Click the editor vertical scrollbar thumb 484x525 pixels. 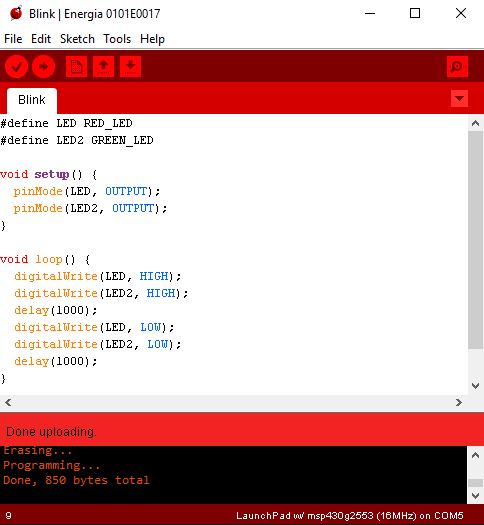pyautogui.click(x=475, y=240)
